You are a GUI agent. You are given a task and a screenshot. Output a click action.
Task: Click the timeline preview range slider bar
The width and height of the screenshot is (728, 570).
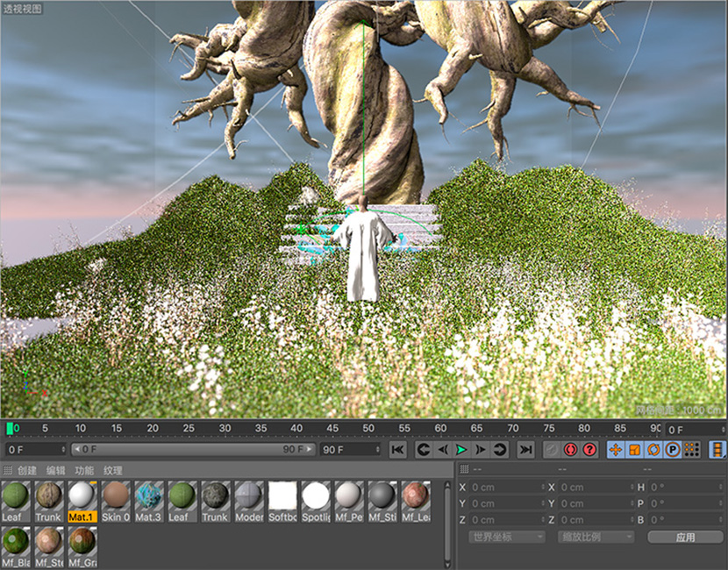(x=193, y=449)
